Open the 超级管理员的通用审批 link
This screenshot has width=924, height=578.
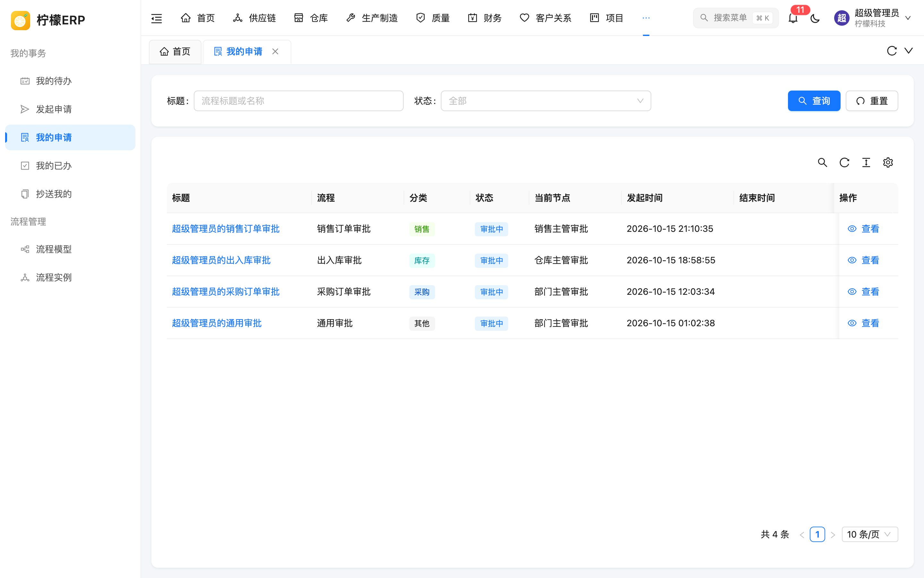point(217,323)
